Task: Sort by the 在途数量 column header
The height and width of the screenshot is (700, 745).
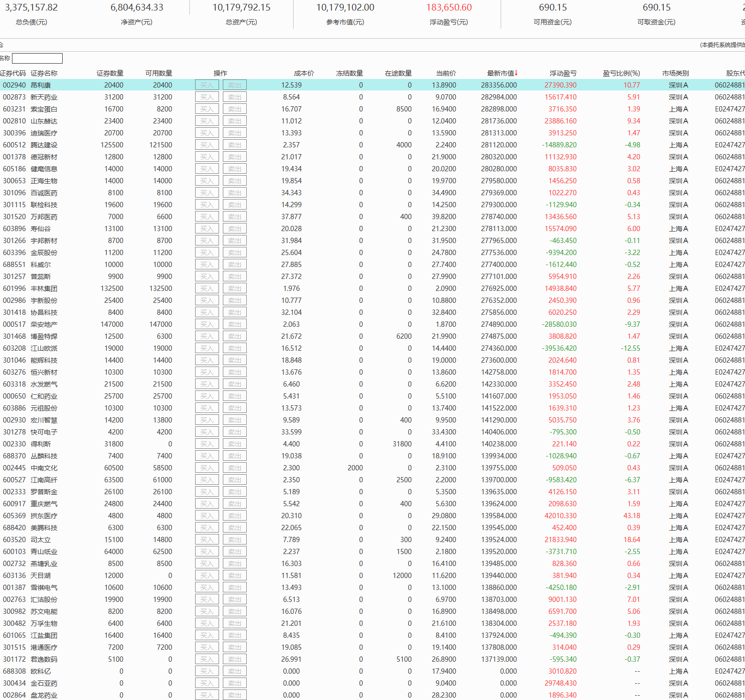Action: click(398, 73)
